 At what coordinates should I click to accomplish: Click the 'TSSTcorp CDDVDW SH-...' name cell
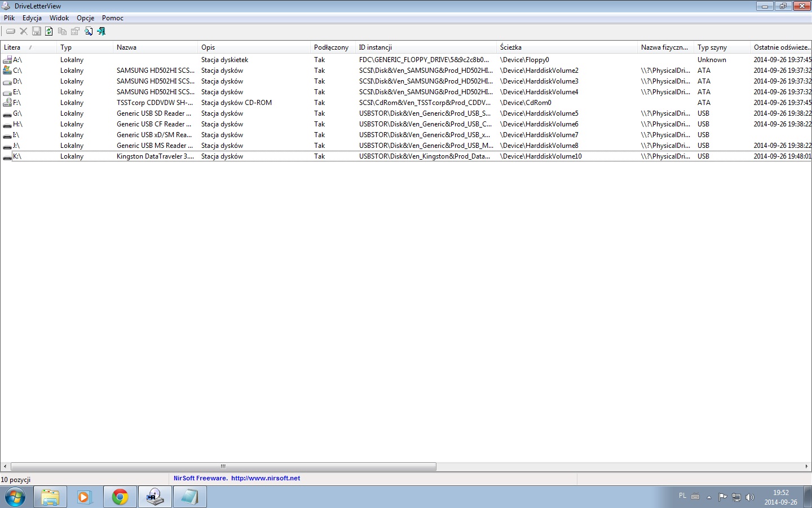tap(155, 103)
